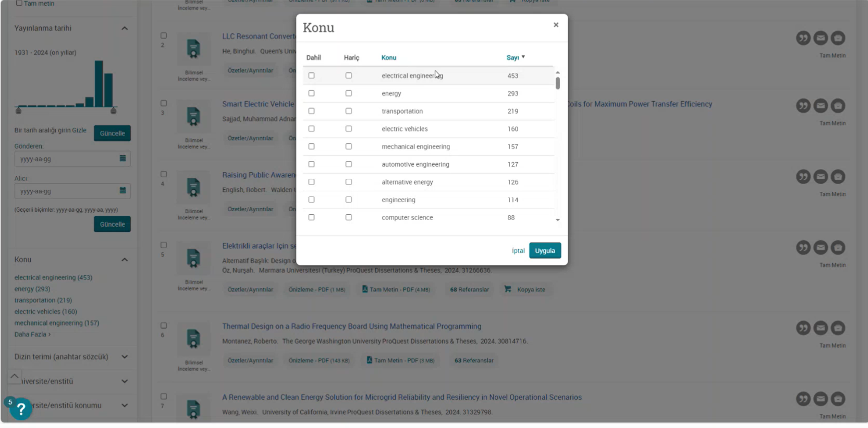The height and width of the screenshot is (428, 868).
Task: Click the left handle of the date range slider
Action: coord(19,110)
